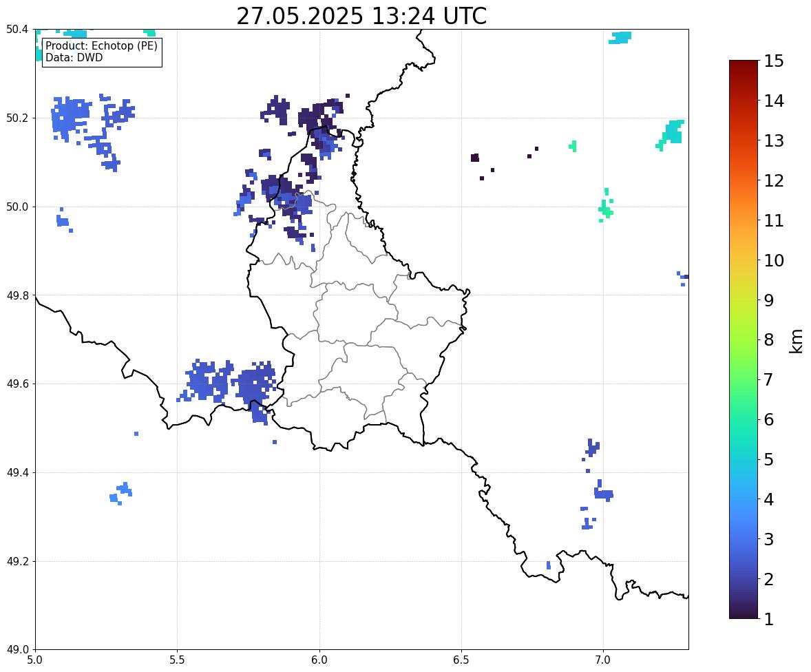Click the latitude axis label '49.2'
Image resolution: width=811 pixels, height=672 pixels.
point(17,561)
